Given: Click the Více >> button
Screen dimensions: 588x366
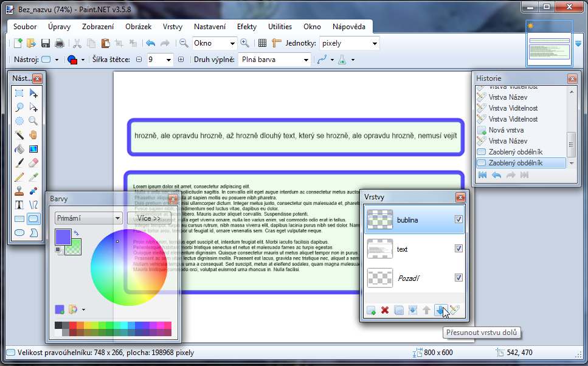Looking at the screenshot, I should 148,218.
